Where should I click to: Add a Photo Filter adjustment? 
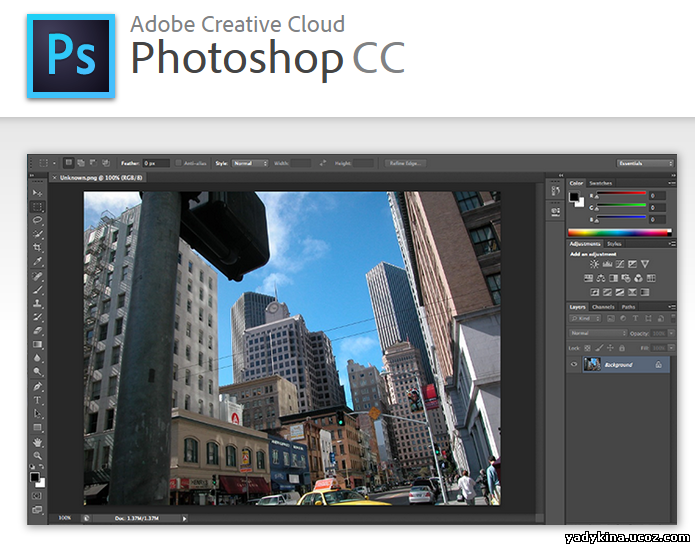pos(626,278)
